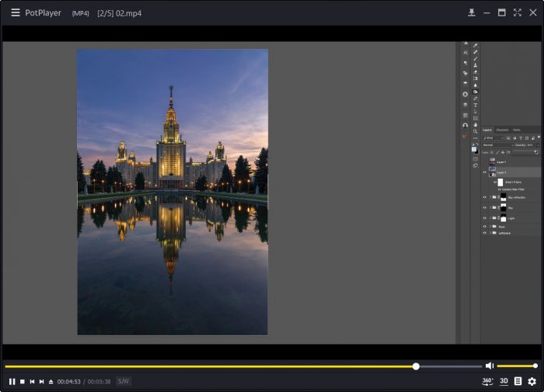Click the seek bar position handle
The width and height of the screenshot is (544, 392).
point(416,366)
